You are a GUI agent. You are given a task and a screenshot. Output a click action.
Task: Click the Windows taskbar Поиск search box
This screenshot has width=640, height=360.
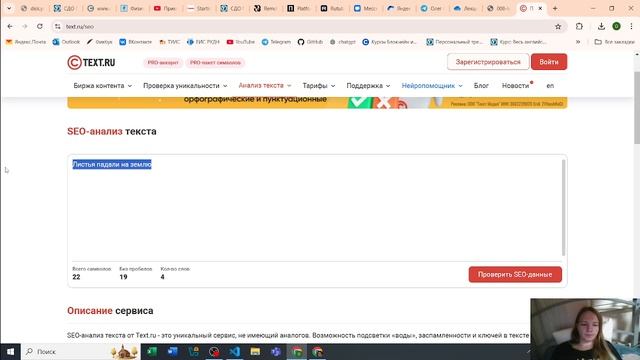[80, 351]
